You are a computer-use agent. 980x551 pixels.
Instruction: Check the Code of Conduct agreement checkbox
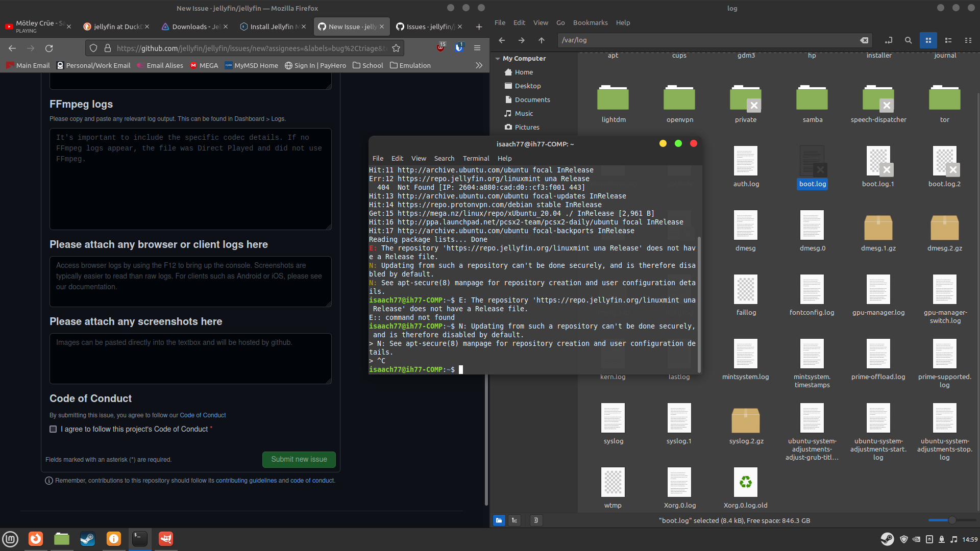click(x=53, y=429)
